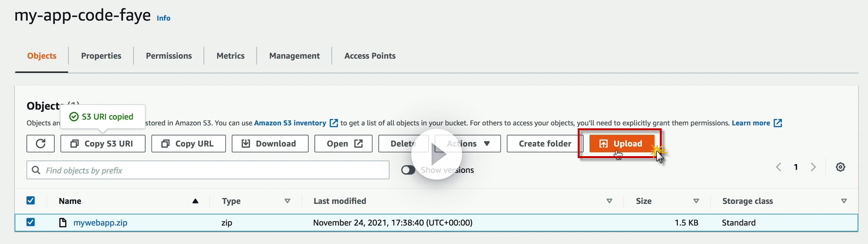Toggle the Show versions switch
Viewport: 868px width, 244px height.
pos(408,170)
